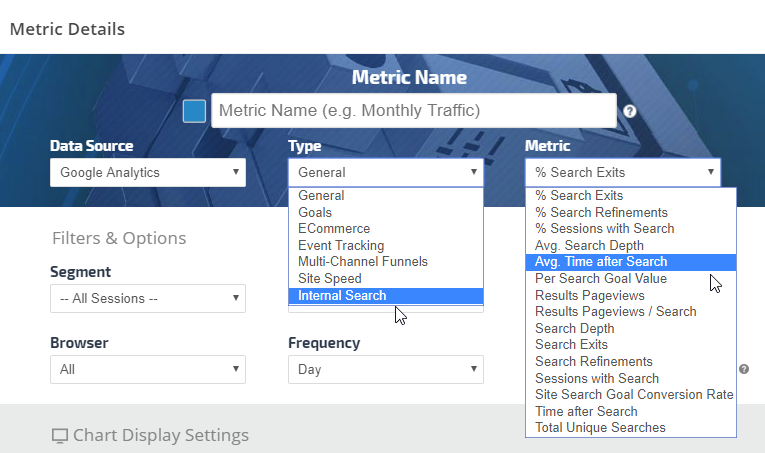Open the Type dropdown
This screenshot has width=765, height=453.
point(385,172)
